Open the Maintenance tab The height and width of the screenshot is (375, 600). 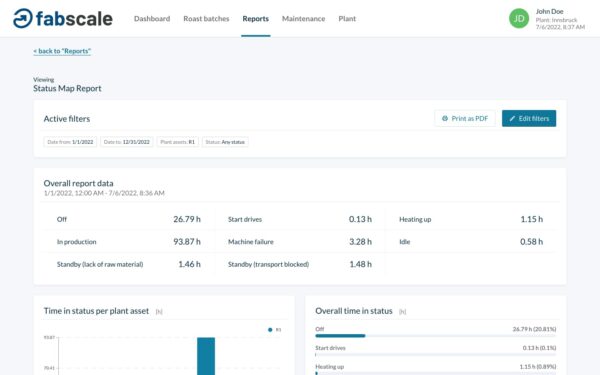pyautogui.click(x=303, y=19)
